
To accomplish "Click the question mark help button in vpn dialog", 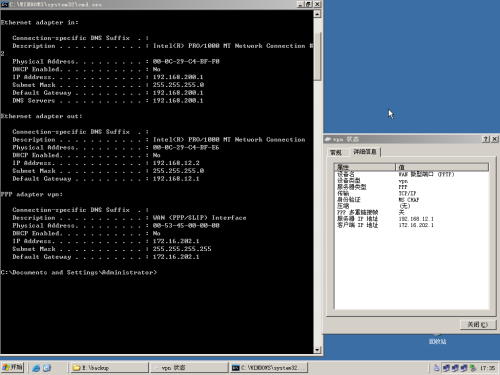I will 486,139.
